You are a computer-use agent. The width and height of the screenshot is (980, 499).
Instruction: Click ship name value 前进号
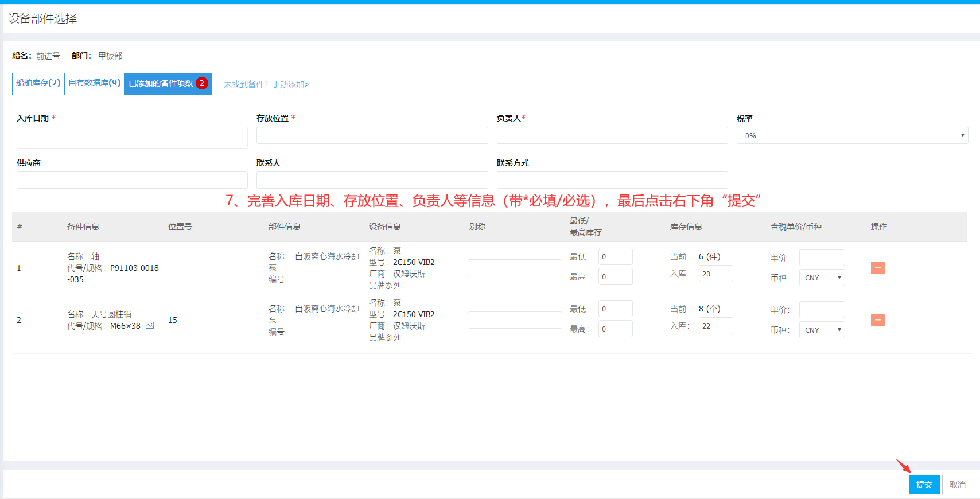click(x=48, y=56)
